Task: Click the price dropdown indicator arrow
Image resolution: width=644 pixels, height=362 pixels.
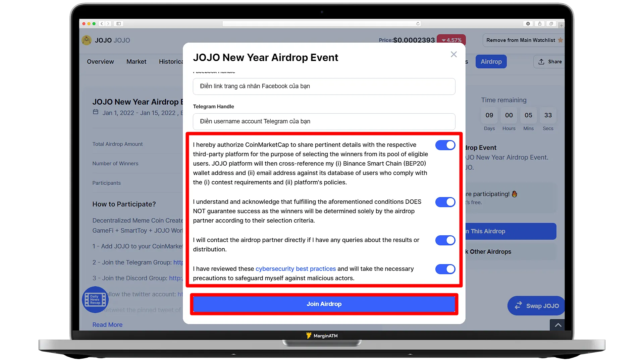Action: [x=443, y=40]
